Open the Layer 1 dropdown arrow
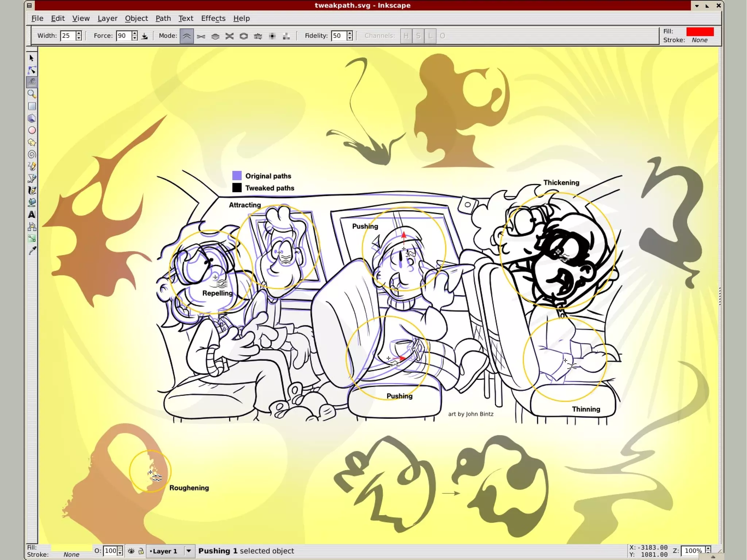The width and height of the screenshot is (747, 560). 189,551
